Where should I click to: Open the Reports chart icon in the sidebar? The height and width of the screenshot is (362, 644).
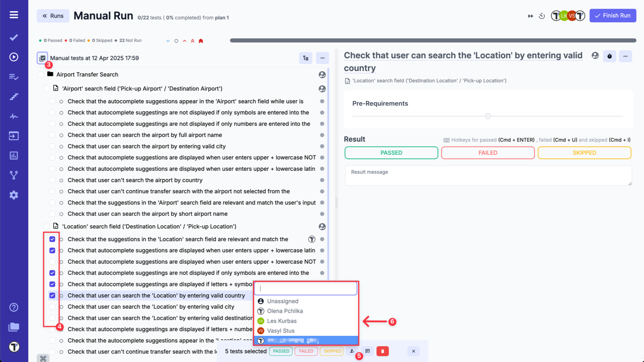14,155
